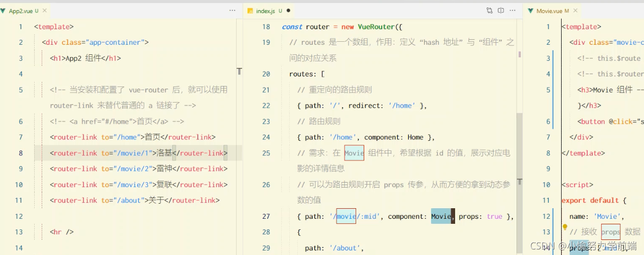Viewport: 644px width, 255px height.
Task: Click the '// 路由规则' comment line
Action: click(x=319, y=121)
